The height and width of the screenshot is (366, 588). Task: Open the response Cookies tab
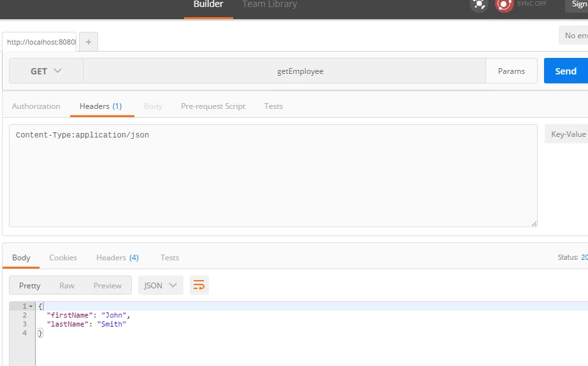63,258
